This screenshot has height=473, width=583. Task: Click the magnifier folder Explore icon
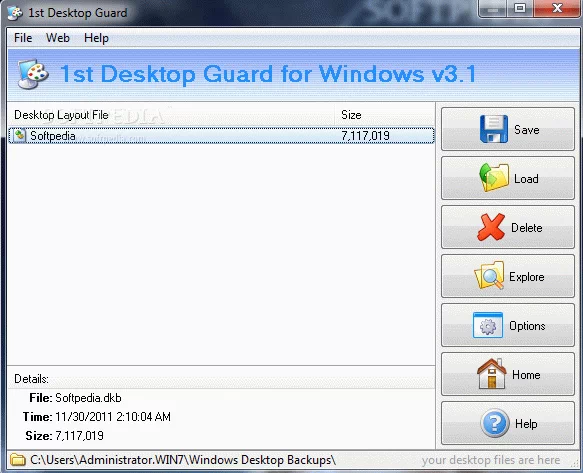490,276
